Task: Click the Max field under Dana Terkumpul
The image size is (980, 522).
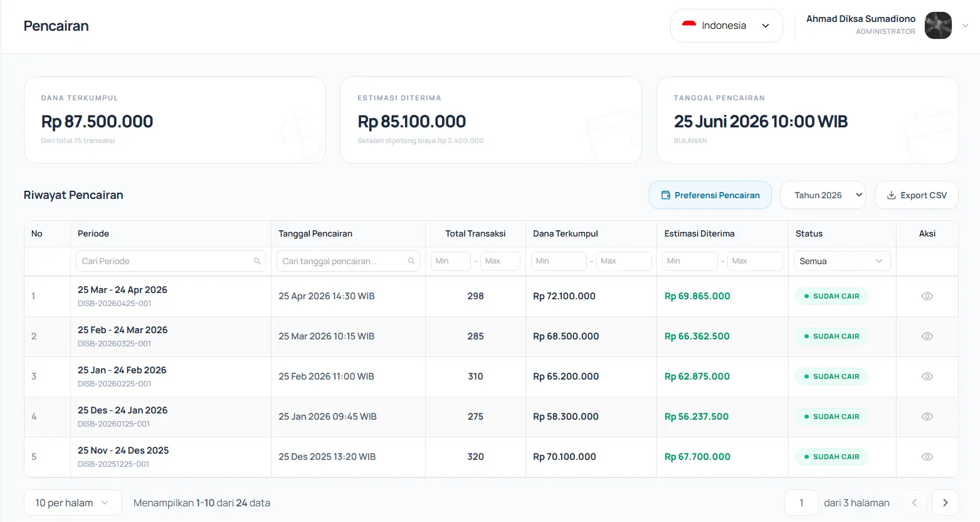Action: coord(624,261)
